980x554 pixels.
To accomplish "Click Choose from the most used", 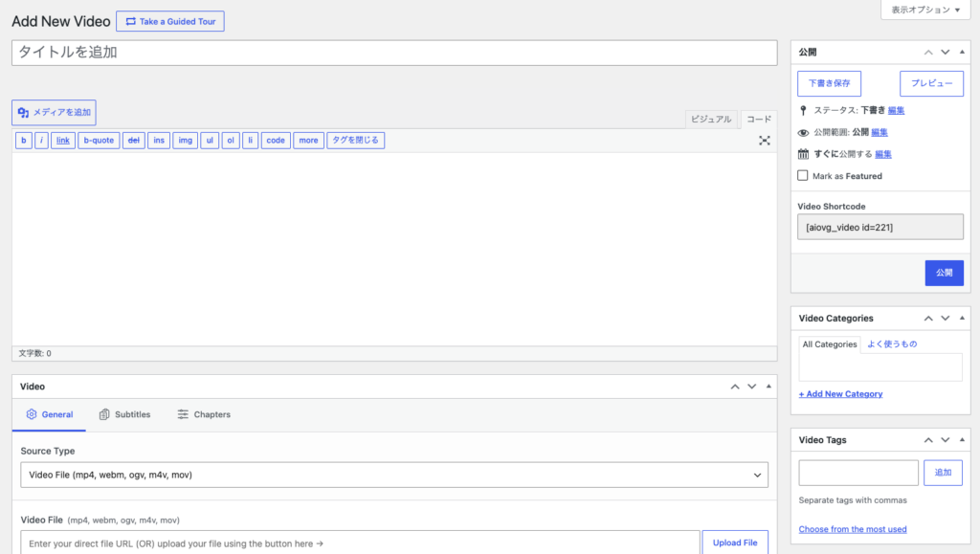I will click(x=853, y=529).
